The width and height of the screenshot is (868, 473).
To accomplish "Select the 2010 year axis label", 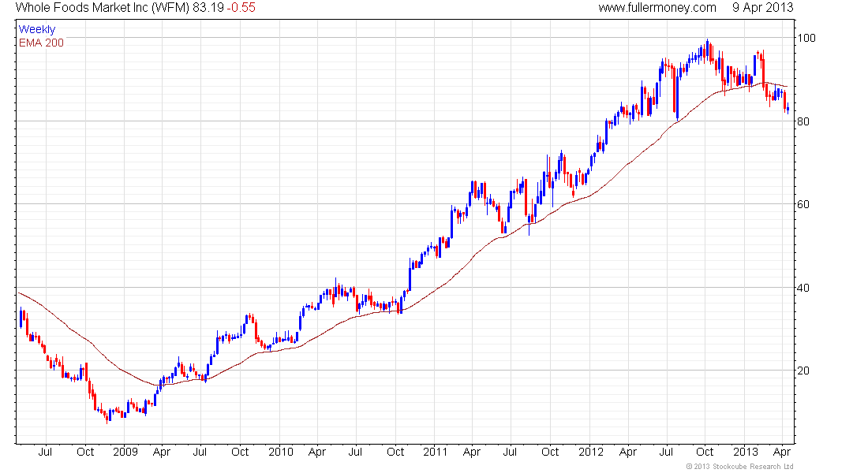I will click(281, 452).
